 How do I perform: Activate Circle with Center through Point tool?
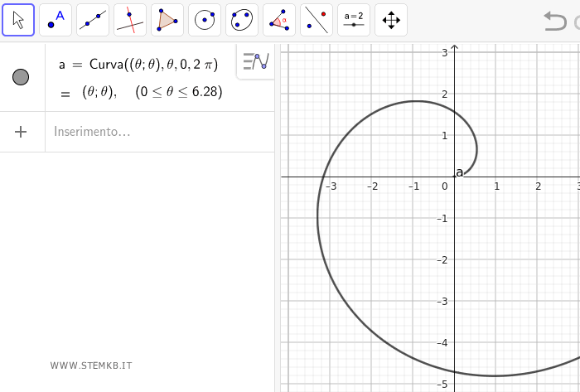(205, 20)
